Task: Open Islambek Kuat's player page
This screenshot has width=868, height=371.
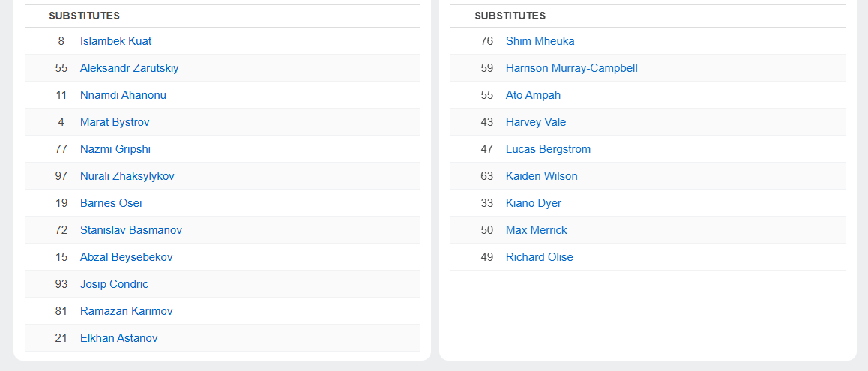Action: [x=115, y=41]
